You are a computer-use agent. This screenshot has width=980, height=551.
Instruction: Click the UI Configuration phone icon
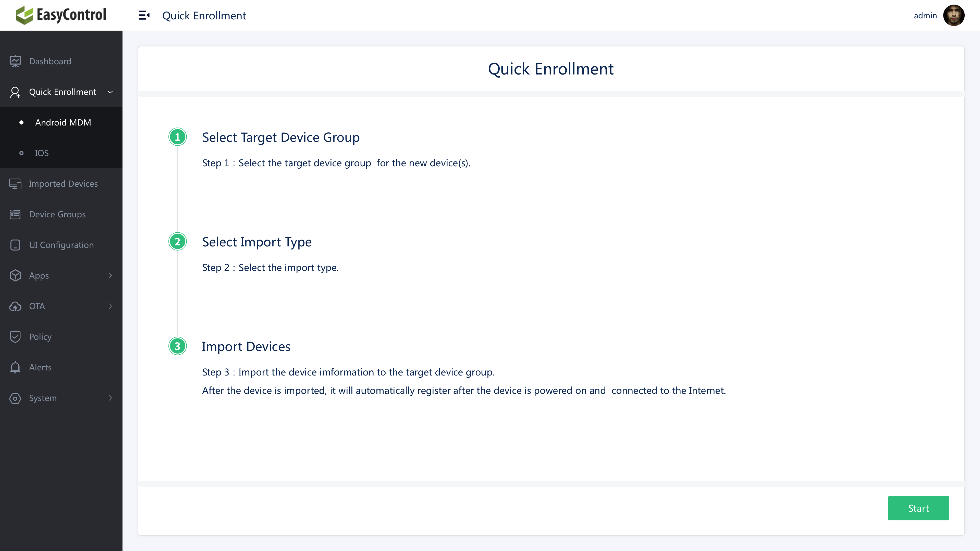(x=15, y=245)
